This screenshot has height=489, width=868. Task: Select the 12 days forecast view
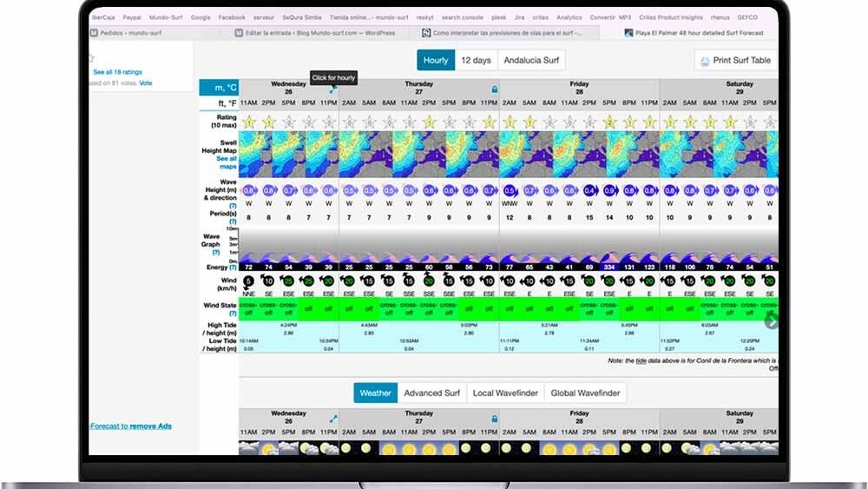tap(476, 60)
